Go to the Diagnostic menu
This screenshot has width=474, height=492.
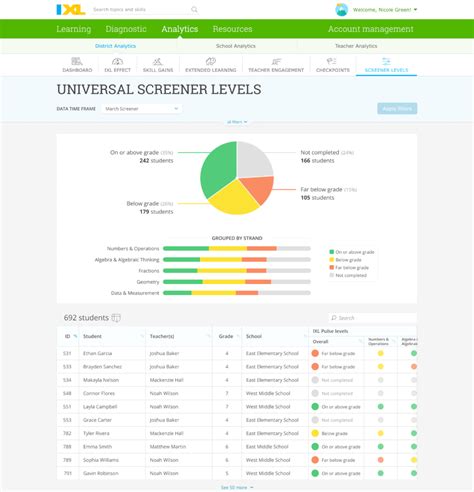pyautogui.click(x=126, y=29)
